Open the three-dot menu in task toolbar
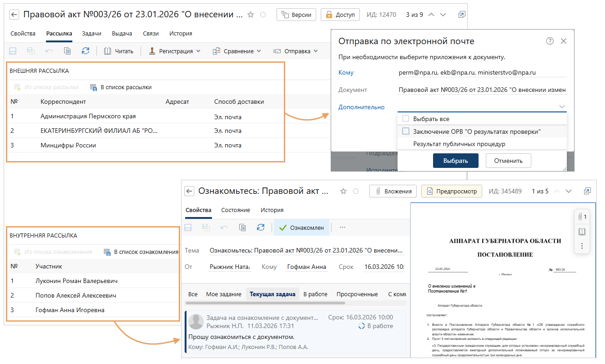The width and height of the screenshot is (605, 364). 343,227
